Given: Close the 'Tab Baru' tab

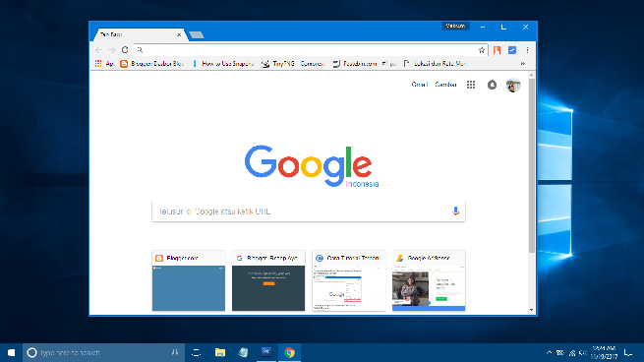Looking at the screenshot, I should 179,35.
